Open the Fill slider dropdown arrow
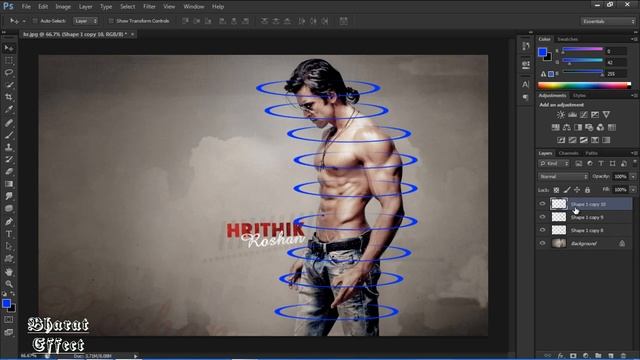The image size is (640, 360). (633, 190)
